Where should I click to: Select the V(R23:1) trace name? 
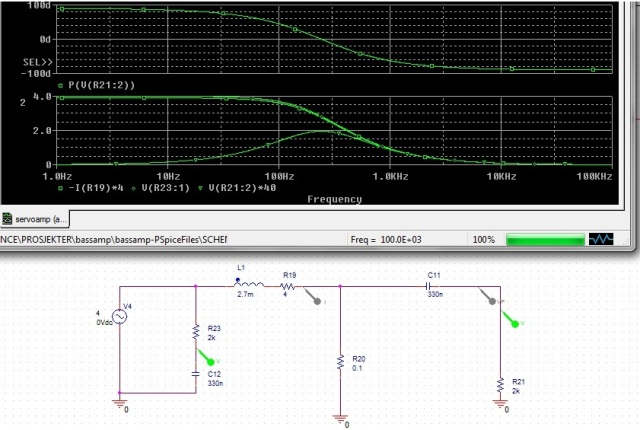pyautogui.click(x=165, y=188)
